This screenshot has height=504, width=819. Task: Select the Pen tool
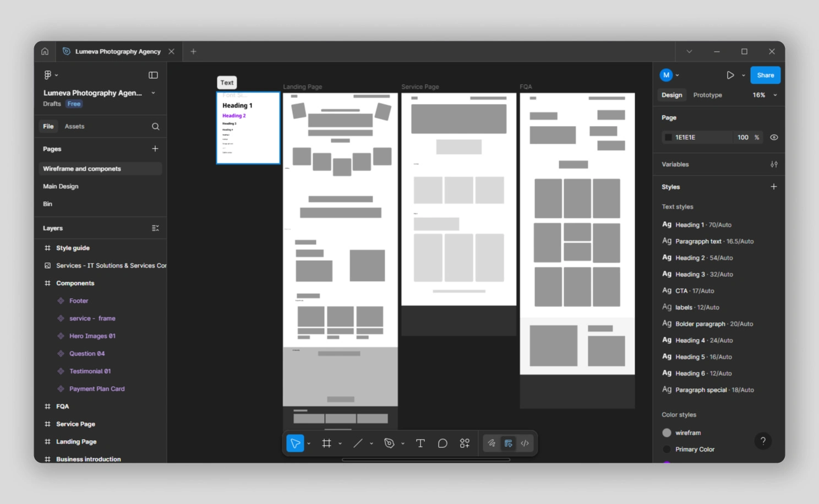coord(389,443)
